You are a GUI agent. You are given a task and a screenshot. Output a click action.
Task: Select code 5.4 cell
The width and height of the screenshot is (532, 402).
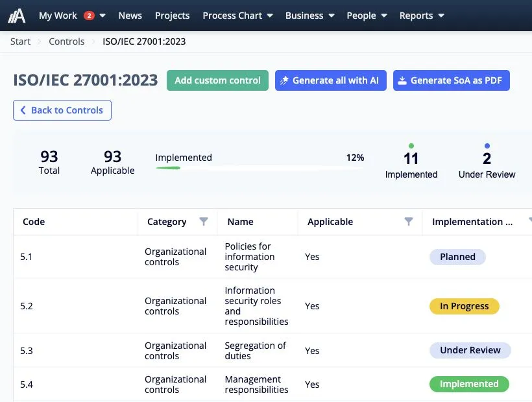coord(26,384)
